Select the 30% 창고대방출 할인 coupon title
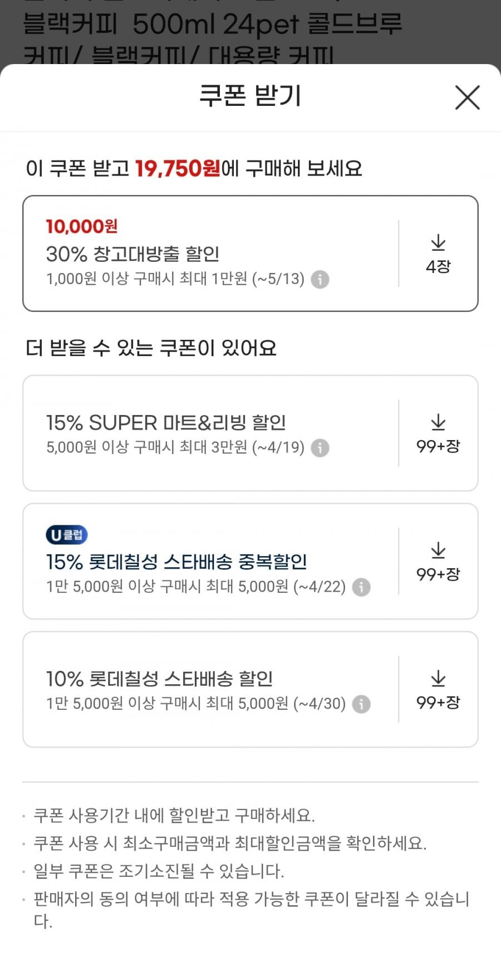The height and width of the screenshot is (980, 501). click(x=132, y=254)
